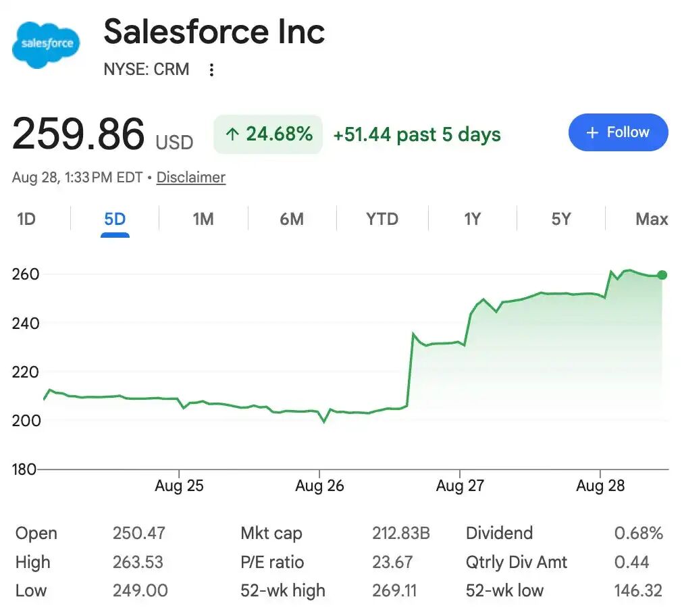The height and width of the screenshot is (616, 682).
Task: Open the Disclaimer link
Action: (191, 177)
